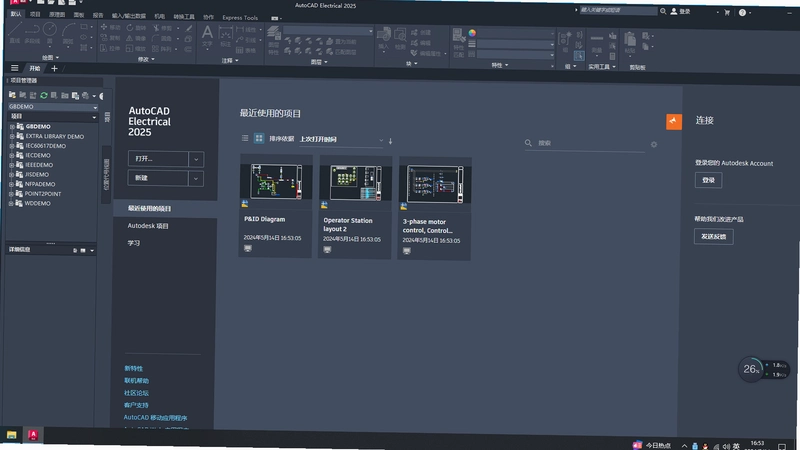Expand the IEC60617DEMO tree node
This screenshot has width=800, height=450.
coord(12,146)
